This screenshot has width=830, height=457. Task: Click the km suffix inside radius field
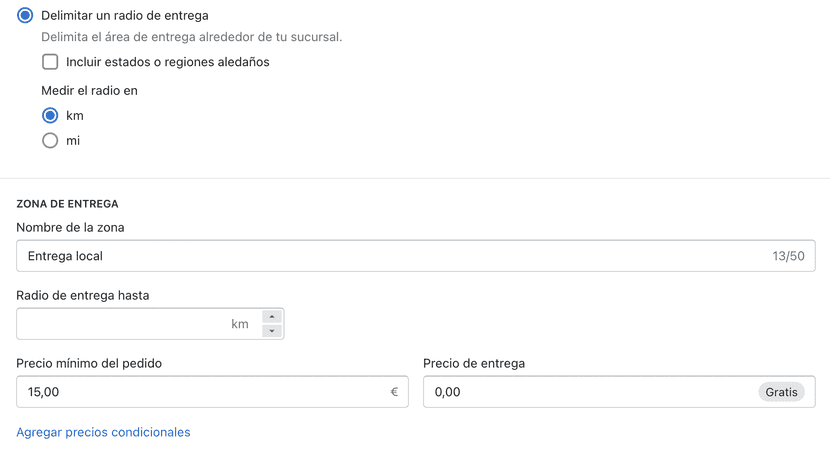(x=240, y=324)
